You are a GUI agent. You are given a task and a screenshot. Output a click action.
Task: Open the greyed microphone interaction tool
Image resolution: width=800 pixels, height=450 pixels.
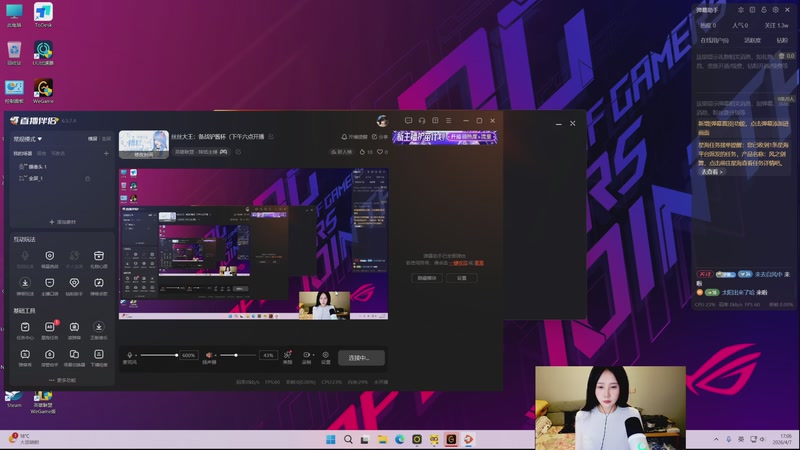tap(25, 258)
